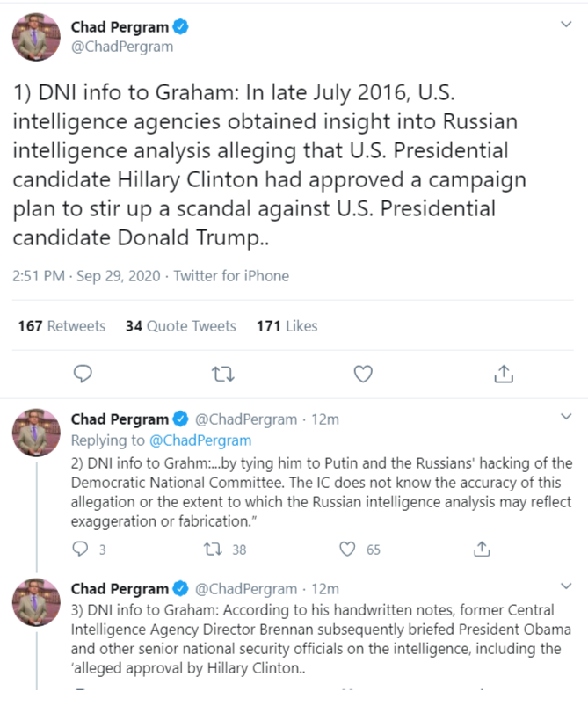Like the second tweet with 65 likes
588x706 pixels.
[347, 549]
